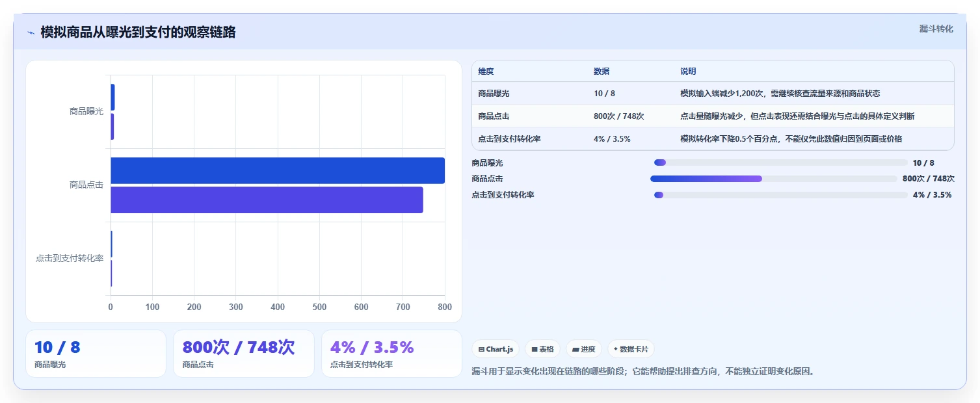Click the 4% / 3.5% cell in the table
Image resolution: width=980 pixels, height=403 pixels.
click(x=612, y=139)
